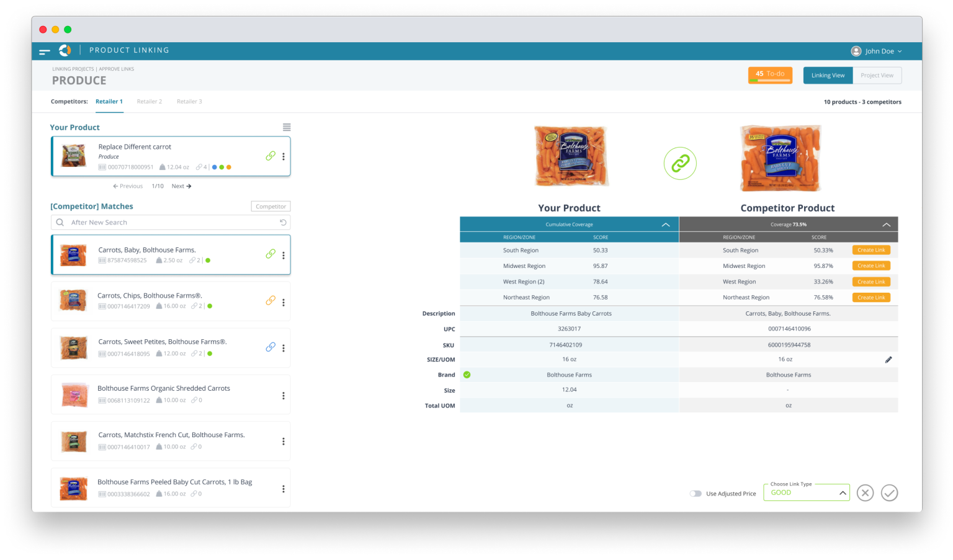Select Retailer 3 competitor tab

[x=189, y=102]
